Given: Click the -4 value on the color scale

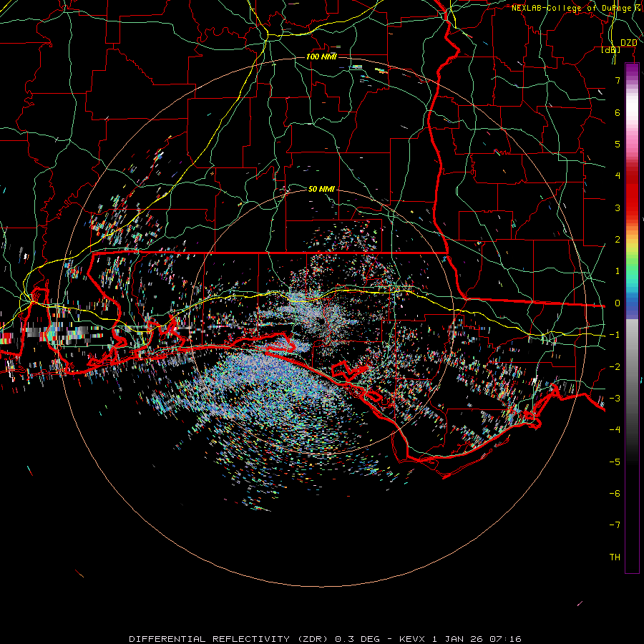Looking at the screenshot, I should tap(615, 430).
